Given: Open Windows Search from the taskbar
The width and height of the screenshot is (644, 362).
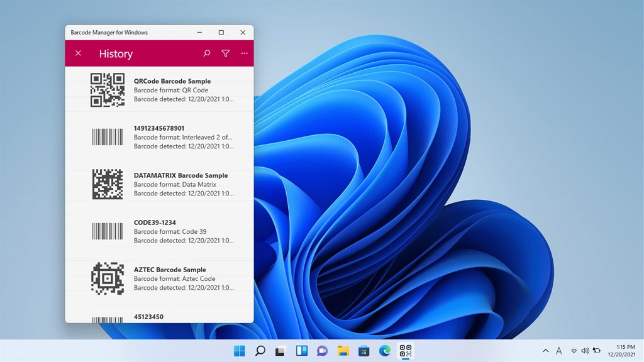Looking at the screenshot, I should (260, 351).
